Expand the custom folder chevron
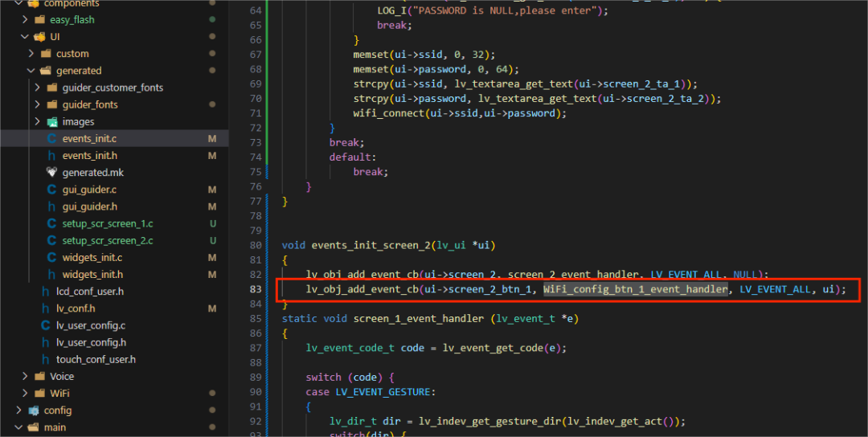Viewport: 868px width, 437px height. 31,54
